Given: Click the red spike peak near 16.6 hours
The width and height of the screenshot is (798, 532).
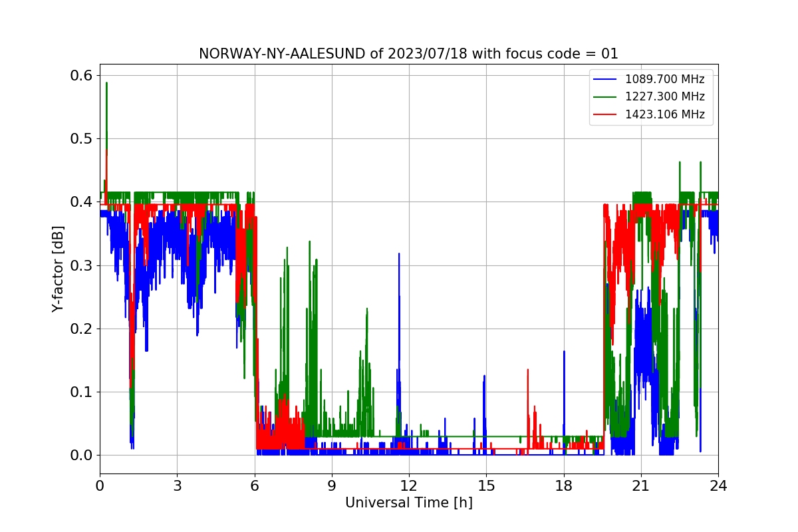Looking at the screenshot, I should [x=527, y=370].
